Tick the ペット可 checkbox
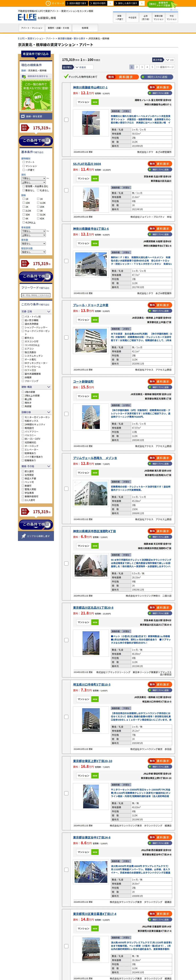 coord(23,482)
